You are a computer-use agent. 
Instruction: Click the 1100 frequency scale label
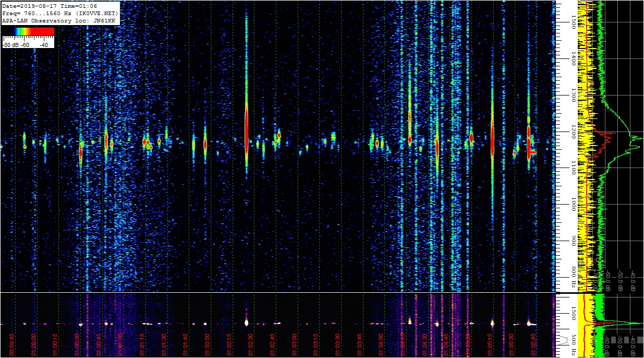[x=573, y=168]
